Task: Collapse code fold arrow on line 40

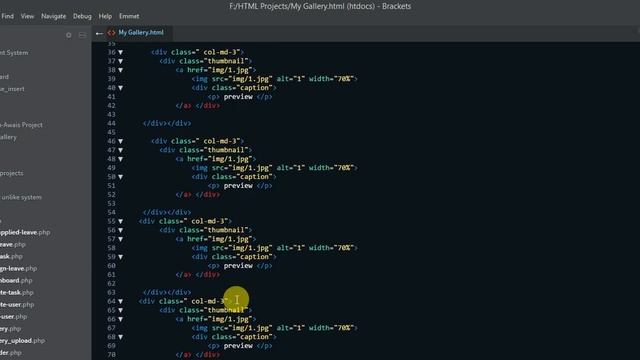Action: tap(120, 88)
